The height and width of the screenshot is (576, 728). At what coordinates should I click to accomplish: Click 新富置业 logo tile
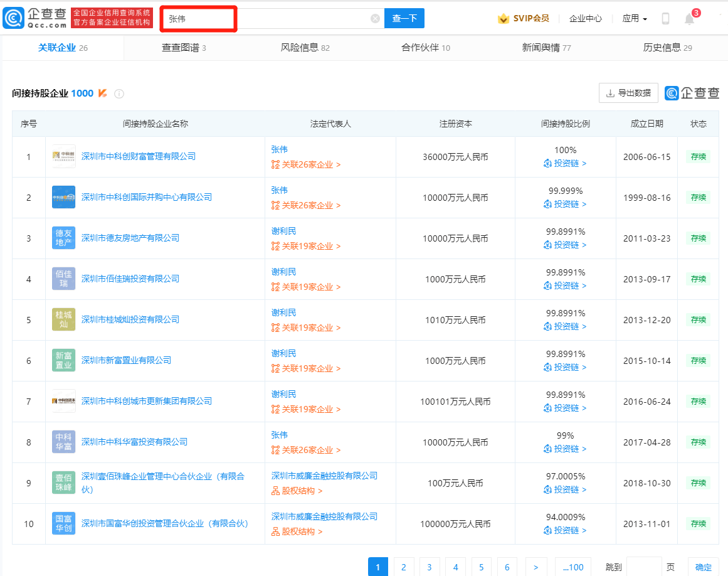[x=63, y=360]
